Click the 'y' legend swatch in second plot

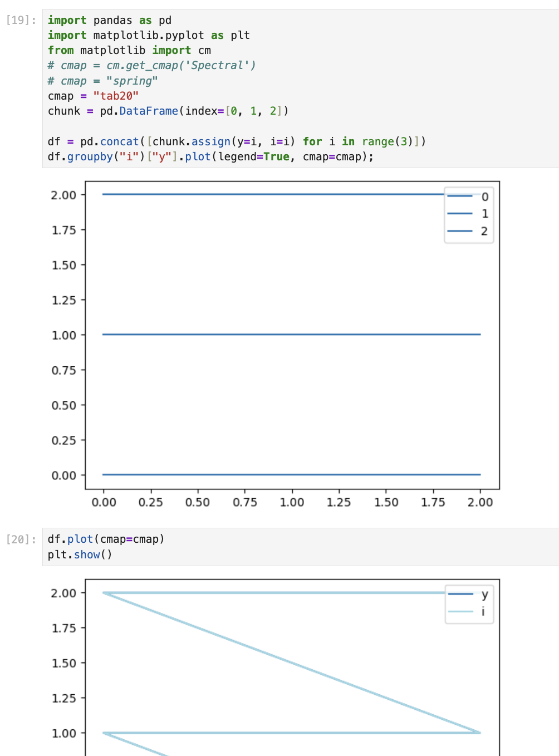(x=460, y=595)
